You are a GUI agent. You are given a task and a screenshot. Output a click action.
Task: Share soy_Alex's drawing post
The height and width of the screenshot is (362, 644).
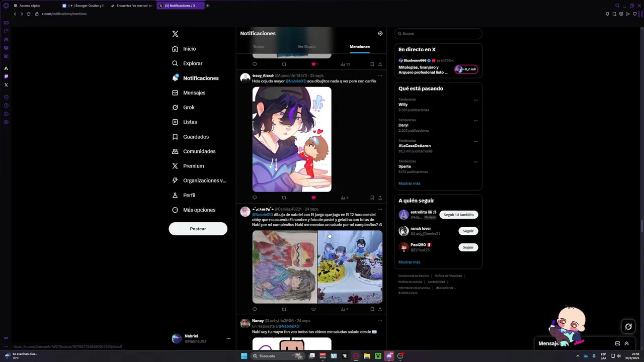(380, 198)
